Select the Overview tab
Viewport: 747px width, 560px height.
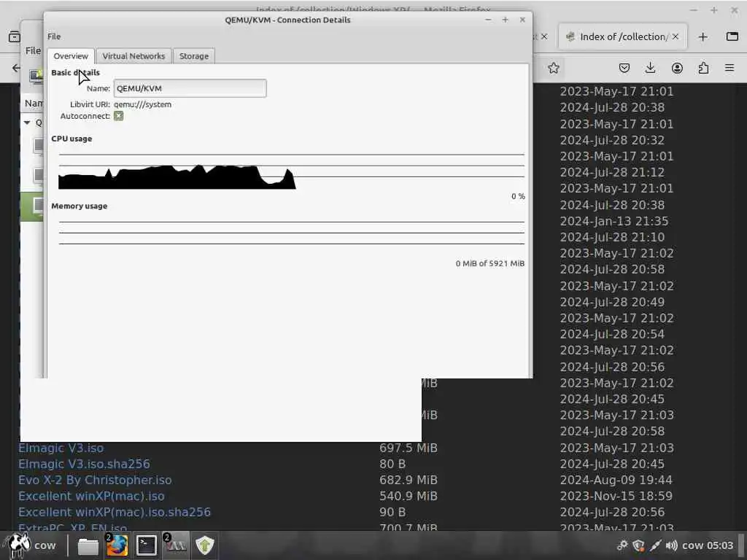[x=71, y=56]
